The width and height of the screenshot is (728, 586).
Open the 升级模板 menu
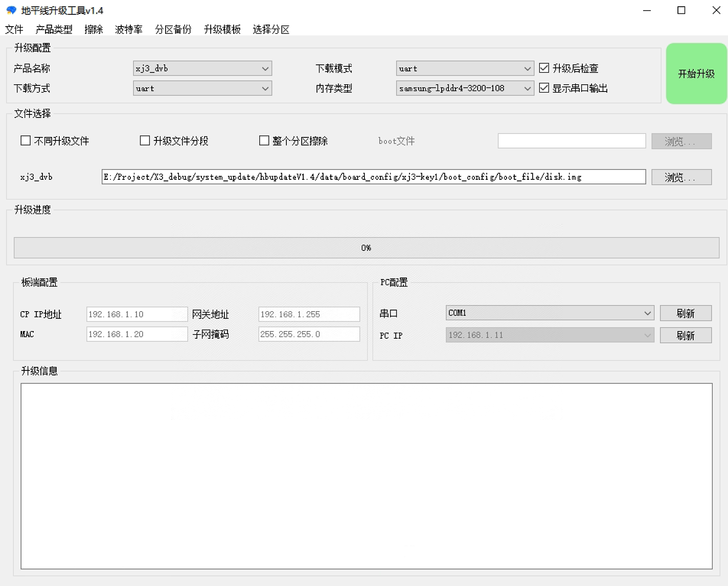click(x=222, y=29)
